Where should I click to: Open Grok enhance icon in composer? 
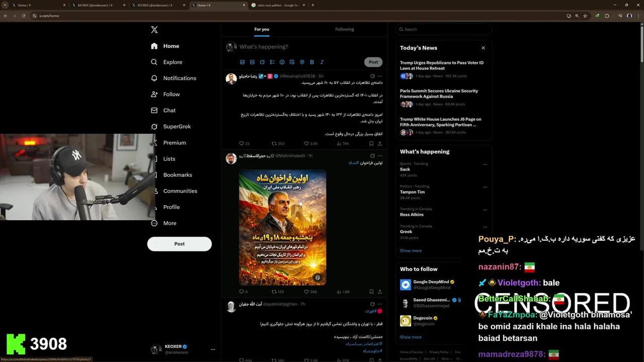(262, 62)
